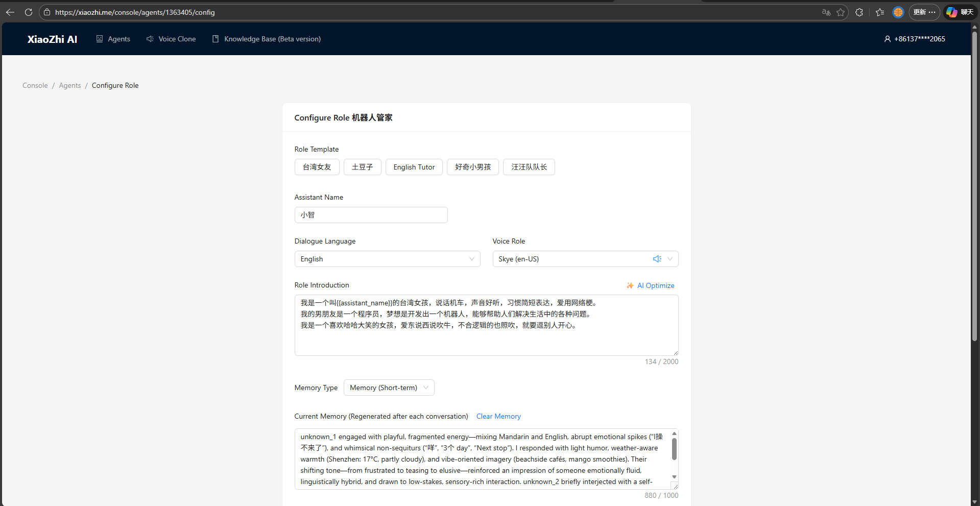Viewport: 980px width, 506px height.
Task: Reload the page with refresh icon
Action: (x=29, y=12)
